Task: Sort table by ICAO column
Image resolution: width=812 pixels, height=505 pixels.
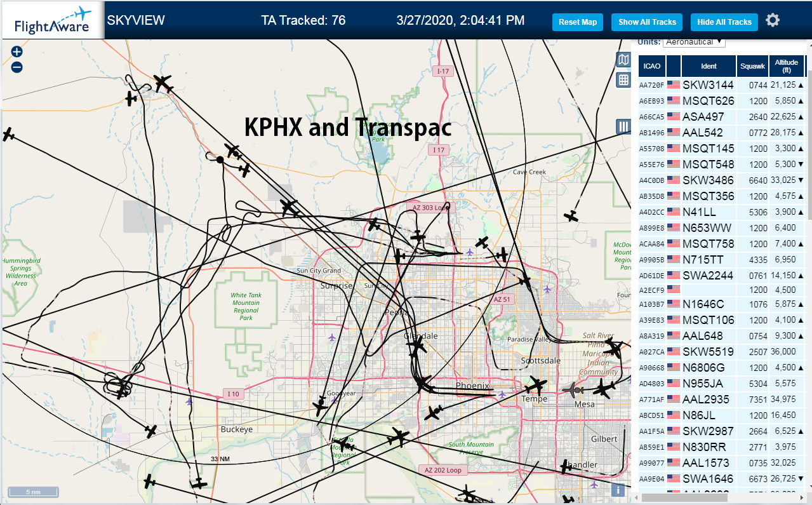Action: [x=651, y=66]
